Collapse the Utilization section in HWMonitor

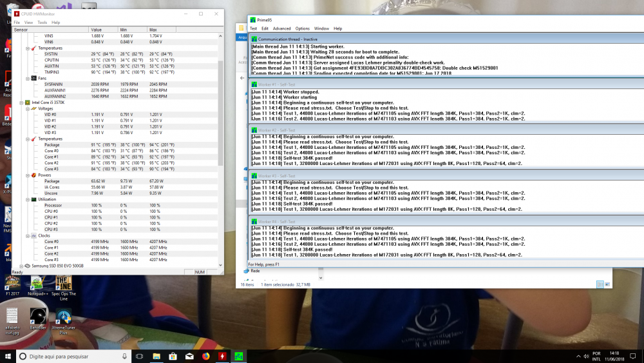click(x=27, y=199)
